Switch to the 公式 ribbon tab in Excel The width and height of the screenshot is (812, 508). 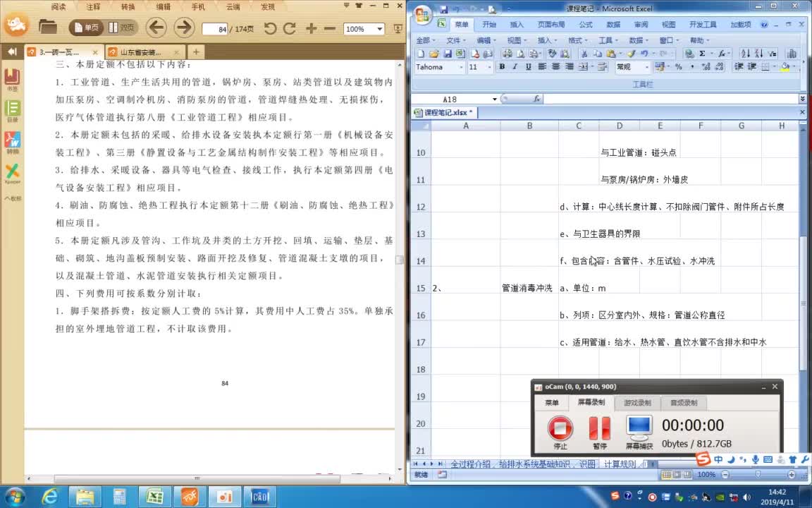[586, 25]
